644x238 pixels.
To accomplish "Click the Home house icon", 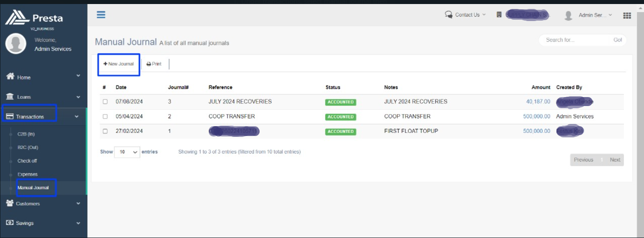I will pyautogui.click(x=10, y=76).
